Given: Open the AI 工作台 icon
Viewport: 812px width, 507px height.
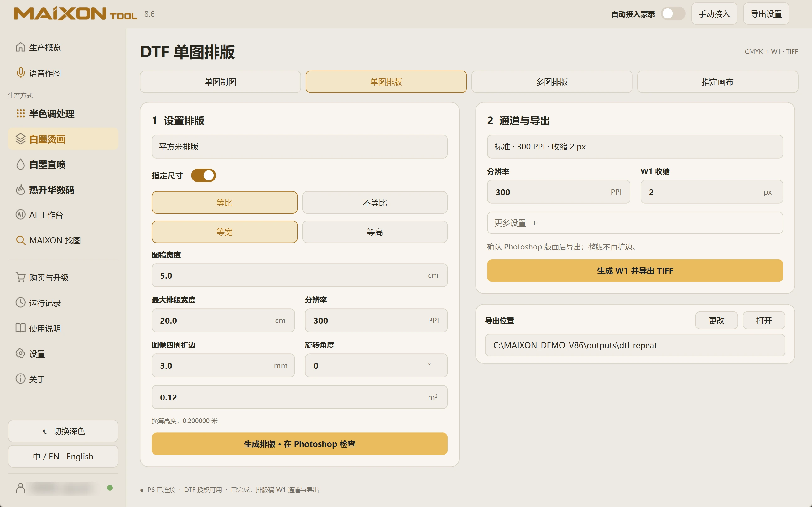Looking at the screenshot, I should (20, 215).
